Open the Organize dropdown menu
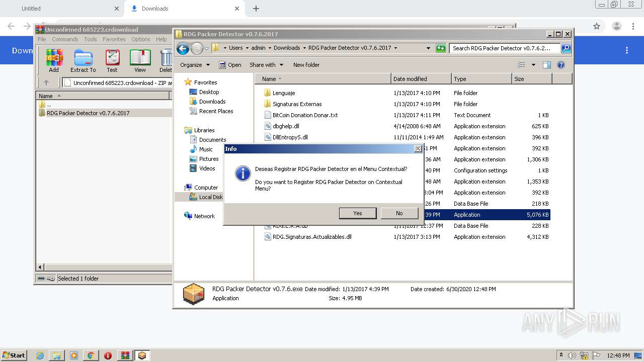 coord(194,65)
